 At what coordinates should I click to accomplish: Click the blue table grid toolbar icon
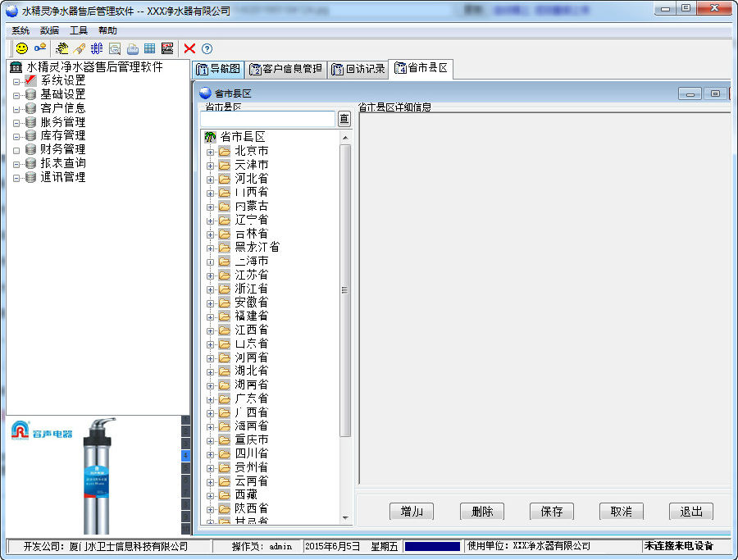coord(150,48)
